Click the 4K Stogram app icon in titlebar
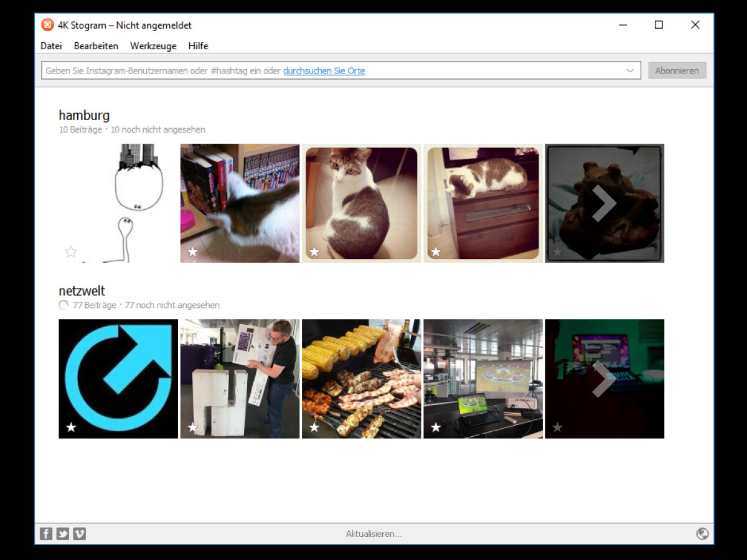The height and width of the screenshot is (560, 747). pos(47,25)
